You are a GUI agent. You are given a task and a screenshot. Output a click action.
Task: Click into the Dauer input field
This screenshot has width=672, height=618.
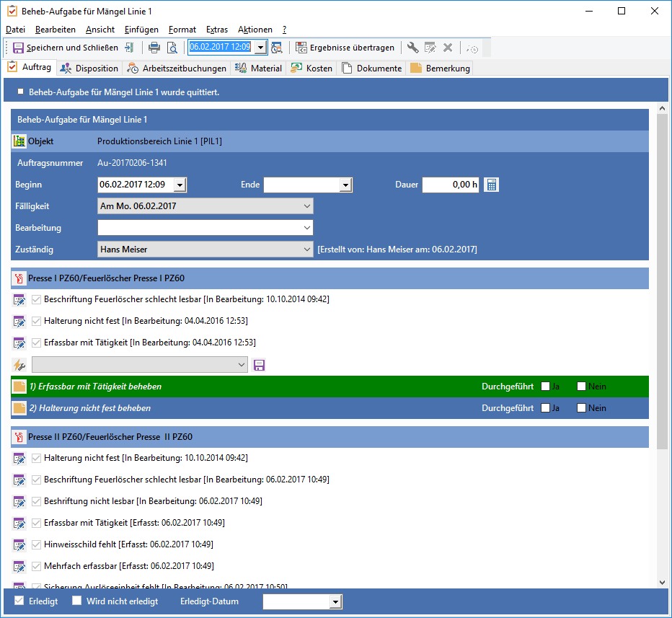tap(451, 185)
